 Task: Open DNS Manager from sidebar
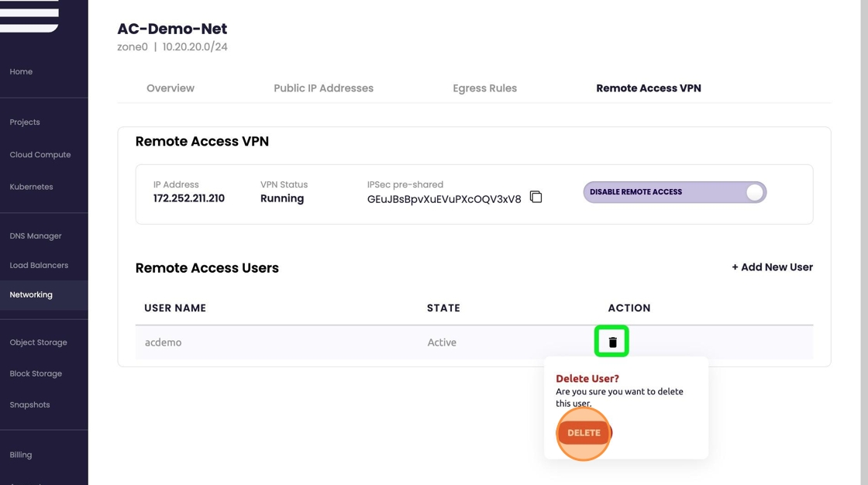(36, 236)
